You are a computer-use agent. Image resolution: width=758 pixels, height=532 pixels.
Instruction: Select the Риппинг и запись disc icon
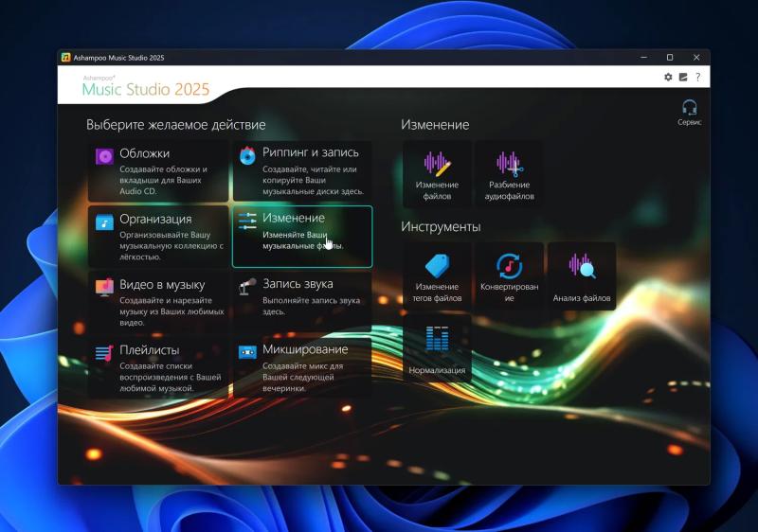pyautogui.click(x=247, y=155)
